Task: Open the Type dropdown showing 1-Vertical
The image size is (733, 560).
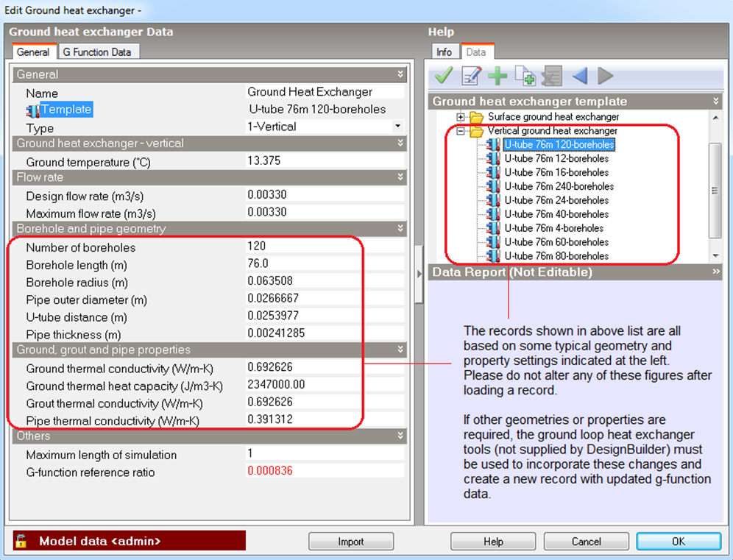Action: 398,127
